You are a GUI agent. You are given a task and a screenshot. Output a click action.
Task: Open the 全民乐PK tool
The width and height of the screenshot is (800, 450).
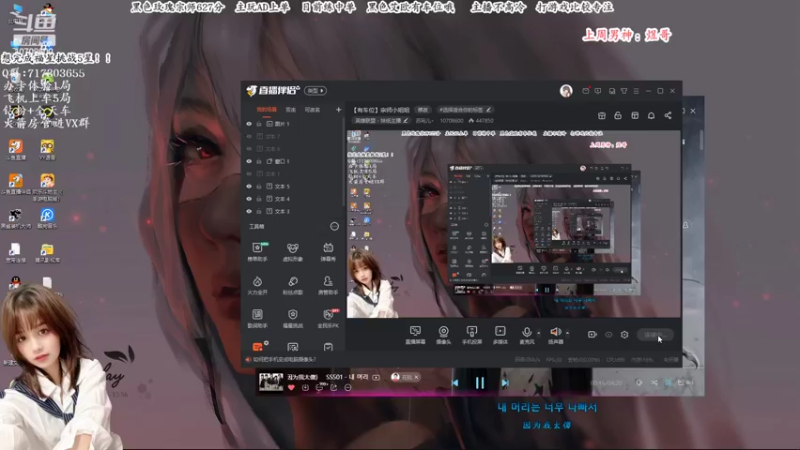click(328, 318)
